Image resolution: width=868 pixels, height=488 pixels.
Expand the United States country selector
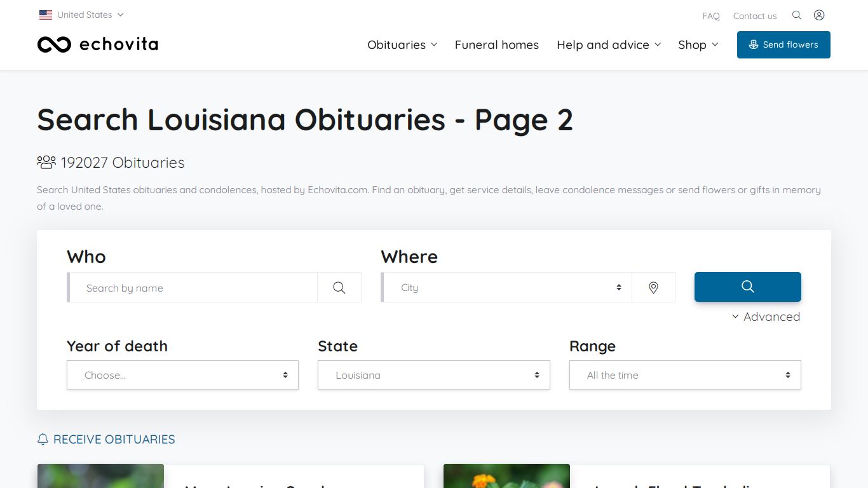(x=81, y=15)
